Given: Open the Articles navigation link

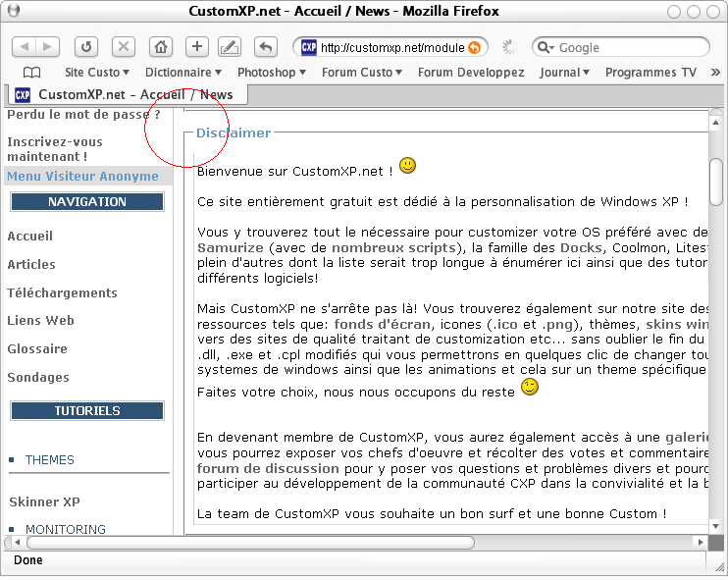Looking at the screenshot, I should point(31,265).
